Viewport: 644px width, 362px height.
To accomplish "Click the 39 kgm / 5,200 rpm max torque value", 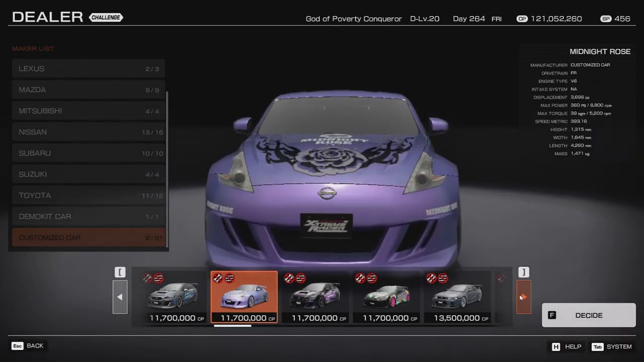I will tap(591, 114).
